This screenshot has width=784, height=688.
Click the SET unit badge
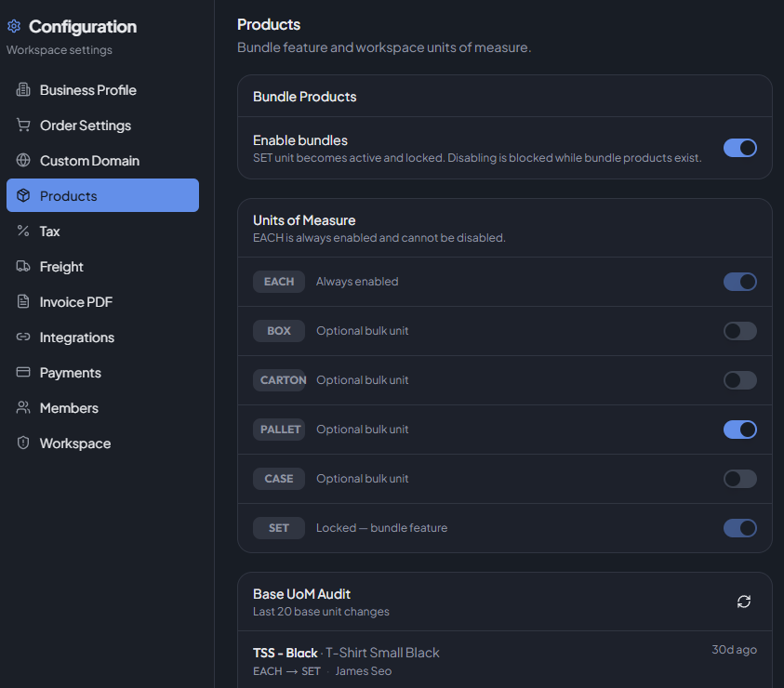(278, 528)
